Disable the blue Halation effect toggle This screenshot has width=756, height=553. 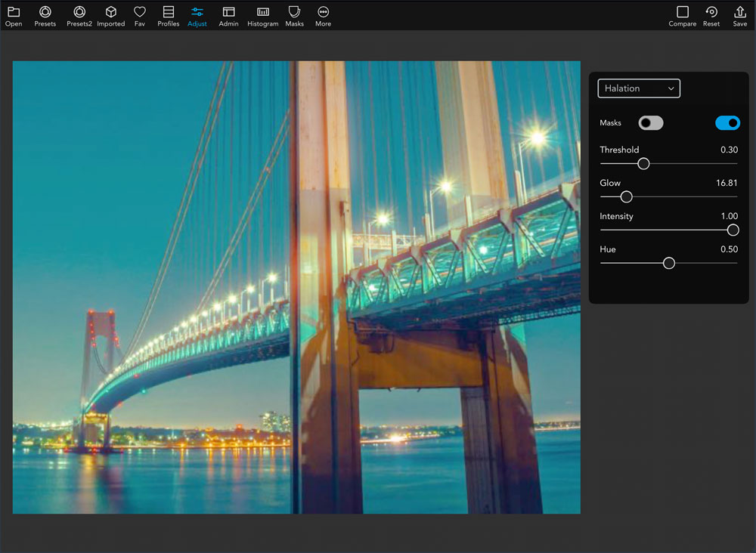[x=727, y=123]
